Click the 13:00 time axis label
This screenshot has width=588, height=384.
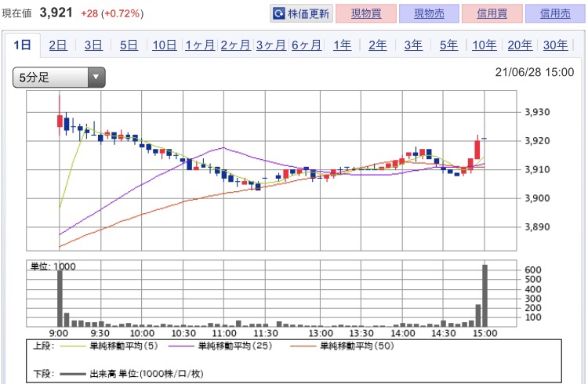pos(321,333)
